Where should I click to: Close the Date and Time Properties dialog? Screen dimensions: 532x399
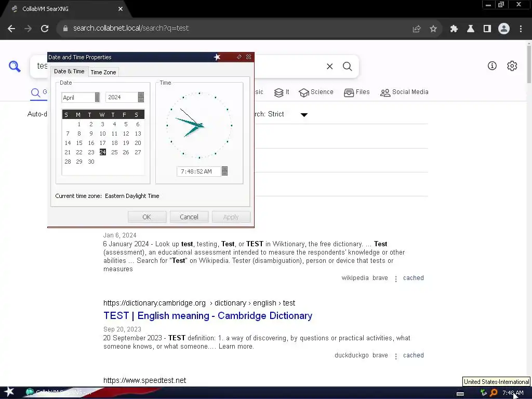coord(248,57)
